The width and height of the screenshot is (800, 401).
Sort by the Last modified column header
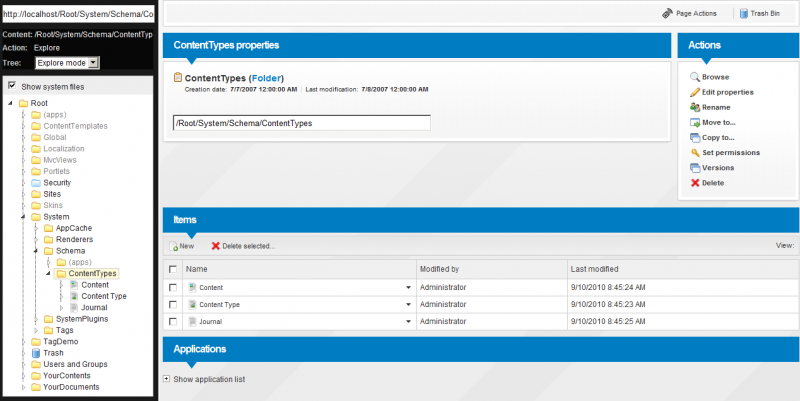(x=594, y=269)
